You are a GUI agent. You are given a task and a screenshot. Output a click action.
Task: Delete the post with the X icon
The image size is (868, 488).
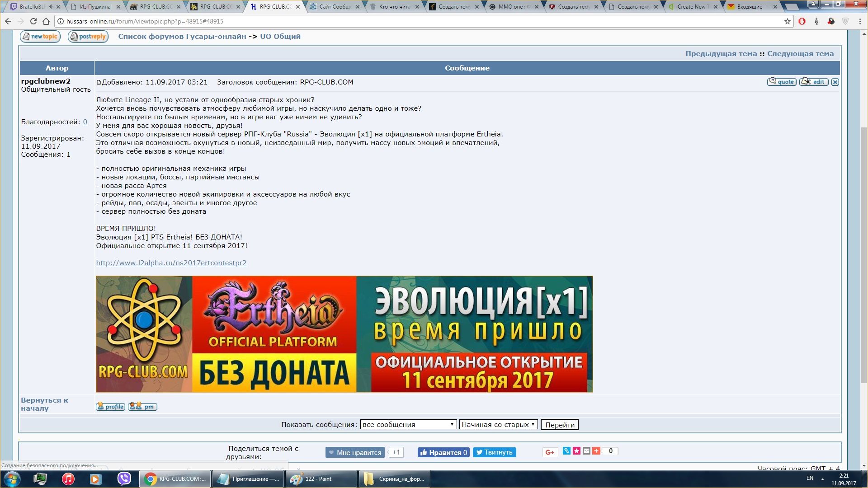pyautogui.click(x=835, y=82)
